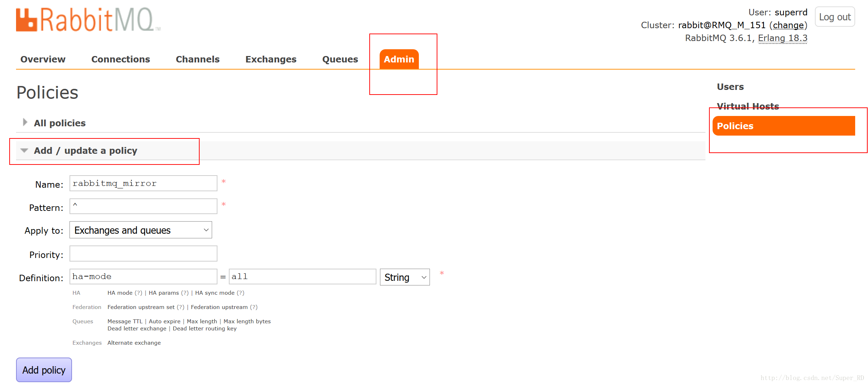Click the Pattern input field
This screenshot has width=868, height=385.
pyautogui.click(x=143, y=206)
